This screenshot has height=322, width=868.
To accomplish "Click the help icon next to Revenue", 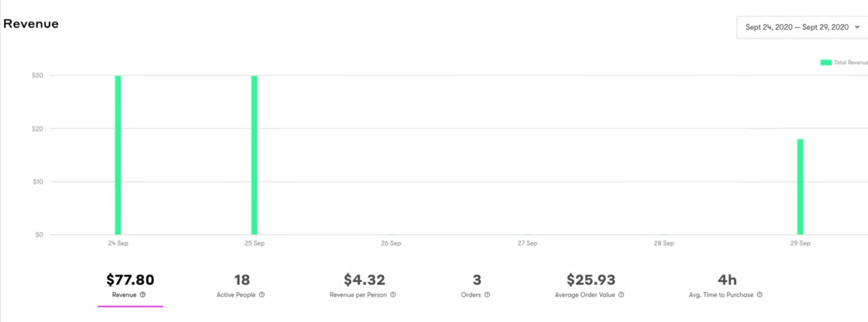I will 142,295.
